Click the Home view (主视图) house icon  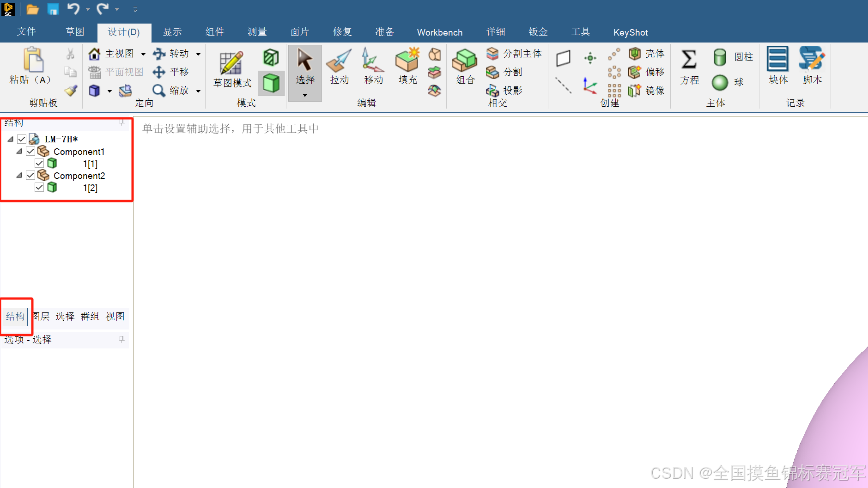[x=95, y=54]
